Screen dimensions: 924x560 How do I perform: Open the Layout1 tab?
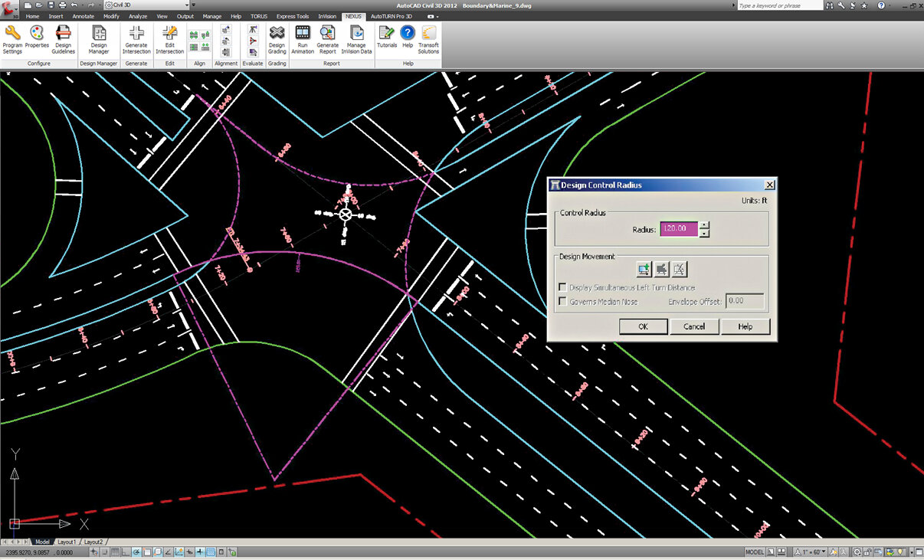click(x=67, y=541)
